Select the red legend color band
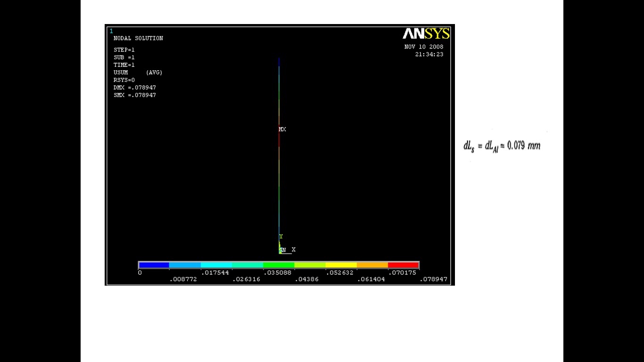Viewport: 644px width, 362px height. click(x=403, y=265)
